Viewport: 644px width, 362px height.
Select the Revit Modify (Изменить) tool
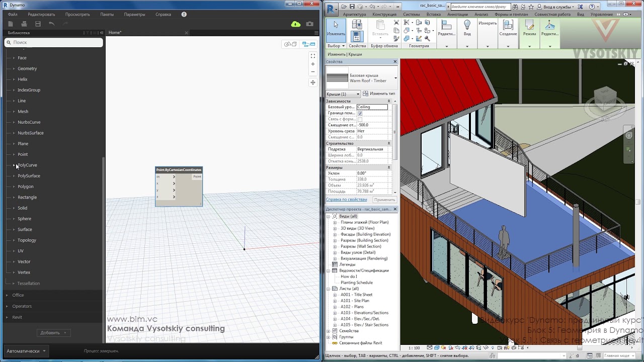336,30
